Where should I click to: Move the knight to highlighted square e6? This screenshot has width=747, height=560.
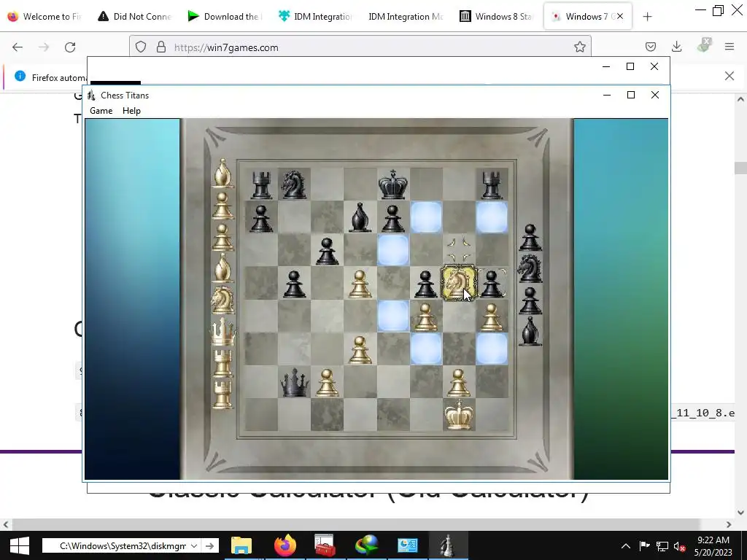[x=393, y=250]
